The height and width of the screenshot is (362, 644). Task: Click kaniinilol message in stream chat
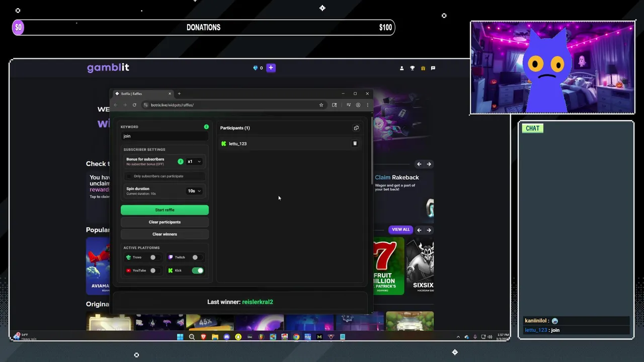coord(577,321)
